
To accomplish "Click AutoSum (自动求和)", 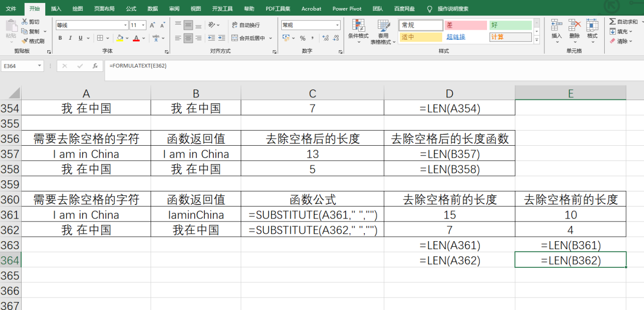I will (623, 22).
